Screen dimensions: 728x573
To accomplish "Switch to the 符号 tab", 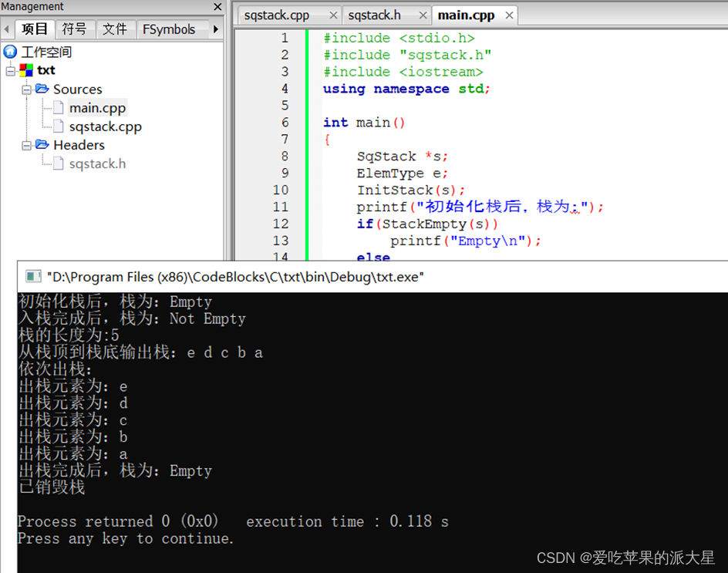I will click(75, 29).
